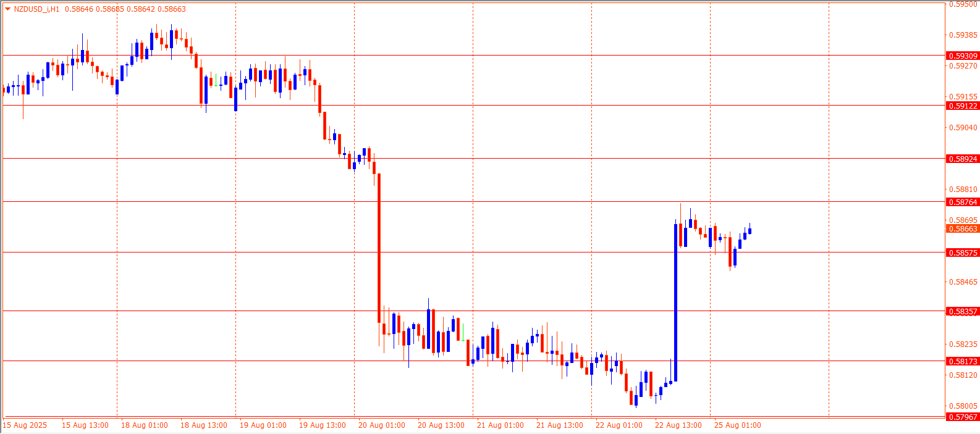Click the 0.58005 price scale value
Screen dimensions: 980x434
(963, 406)
